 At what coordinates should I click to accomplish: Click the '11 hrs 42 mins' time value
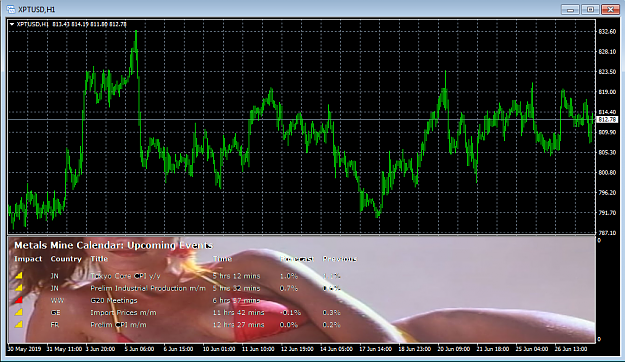[238, 313]
